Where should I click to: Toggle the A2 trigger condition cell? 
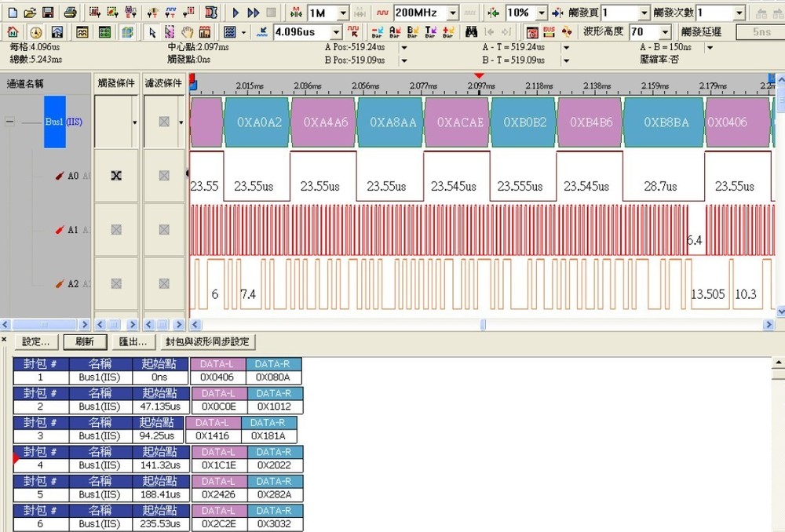pyautogui.click(x=116, y=284)
